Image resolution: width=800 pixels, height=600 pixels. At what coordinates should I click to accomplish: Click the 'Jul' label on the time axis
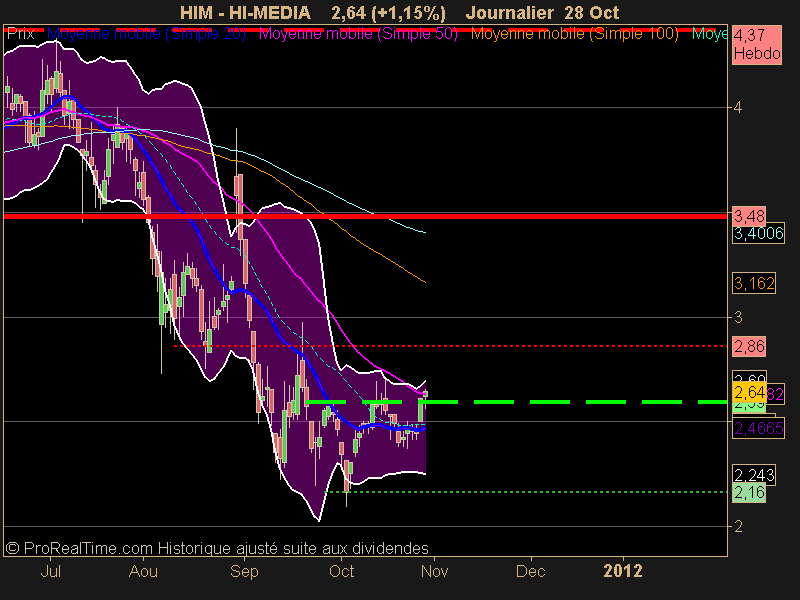[51, 571]
